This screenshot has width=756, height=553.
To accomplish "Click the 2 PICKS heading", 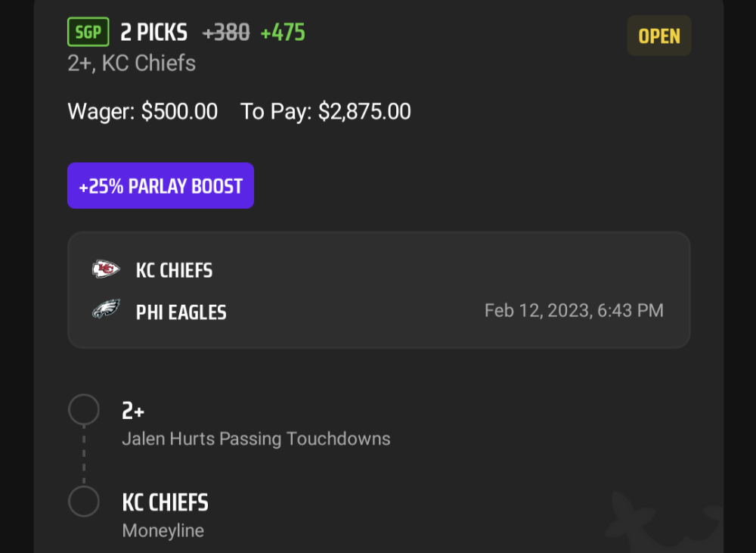I will (x=153, y=33).
